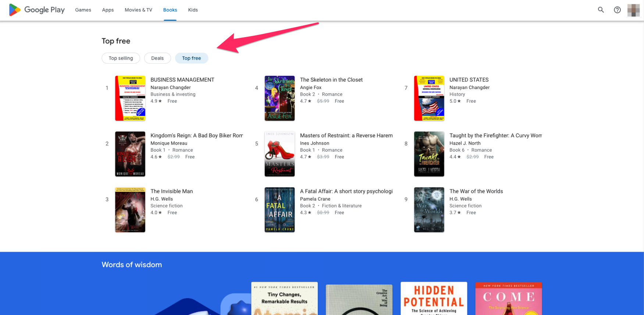Viewport: 644px width, 315px height.
Task: Open UNITED STATES book cover
Action: (x=429, y=98)
